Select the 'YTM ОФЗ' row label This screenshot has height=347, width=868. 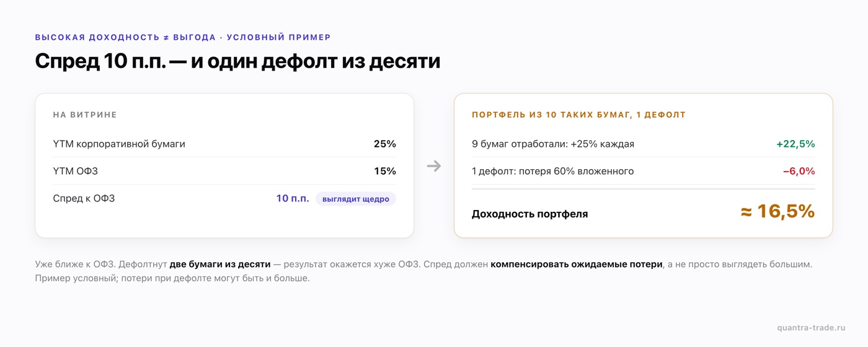click(x=76, y=171)
